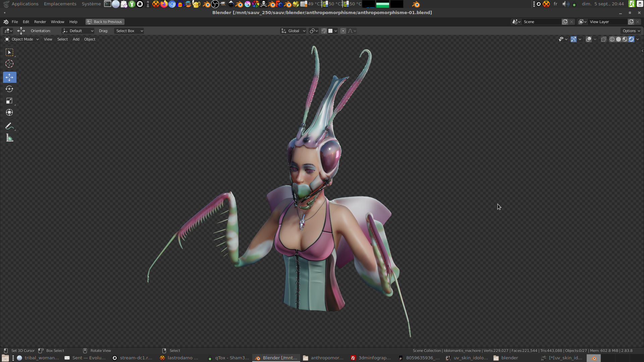This screenshot has height=362, width=644.
Task: Remove View Layer with X icon
Action: click(x=638, y=22)
